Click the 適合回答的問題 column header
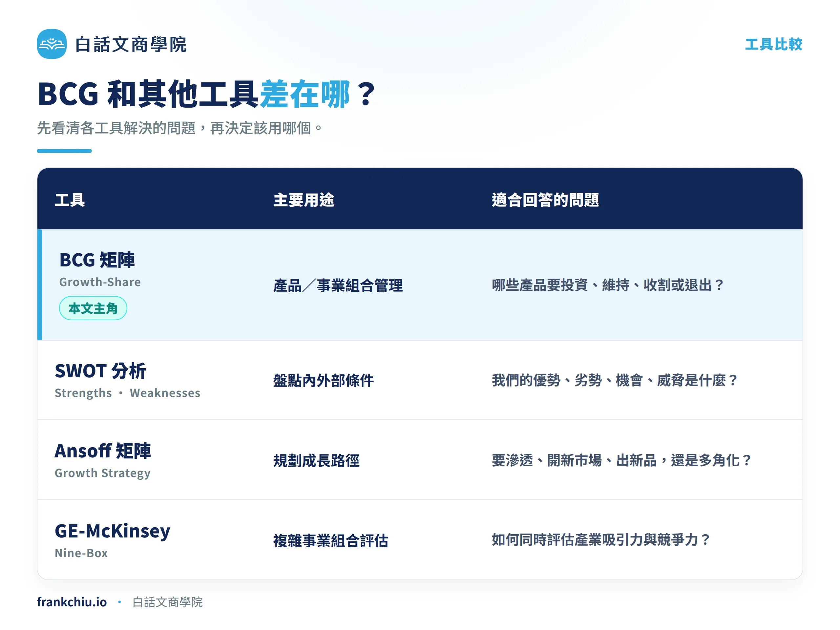Screen dimensions: 840x630 point(545,200)
